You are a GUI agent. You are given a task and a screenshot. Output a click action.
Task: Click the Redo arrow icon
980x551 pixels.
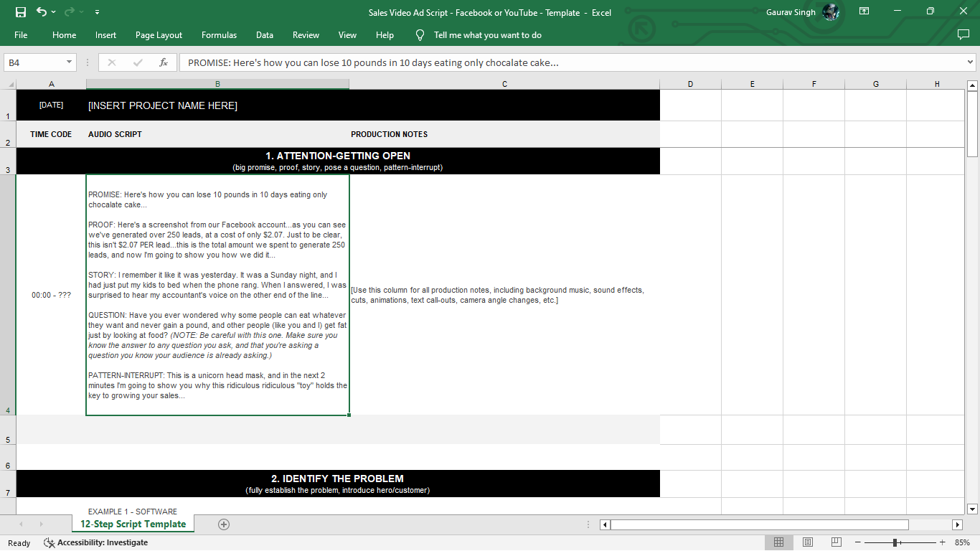pyautogui.click(x=69, y=11)
